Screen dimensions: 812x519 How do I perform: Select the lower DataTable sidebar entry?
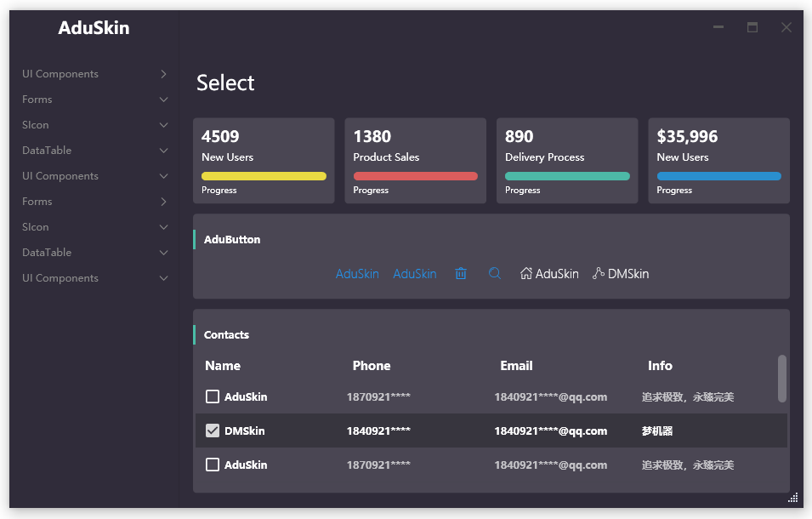coord(47,253)
